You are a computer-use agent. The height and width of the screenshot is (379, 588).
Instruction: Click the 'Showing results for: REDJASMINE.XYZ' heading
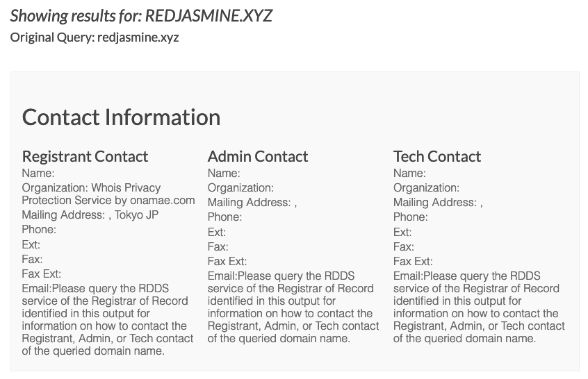click(141, 16)
